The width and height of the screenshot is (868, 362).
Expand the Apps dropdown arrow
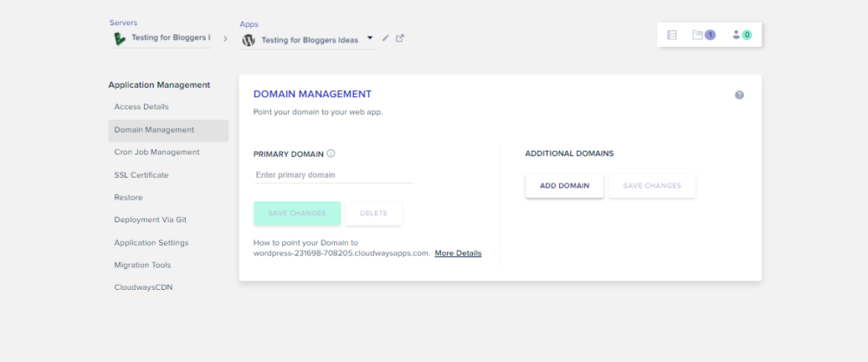point(370,38)
